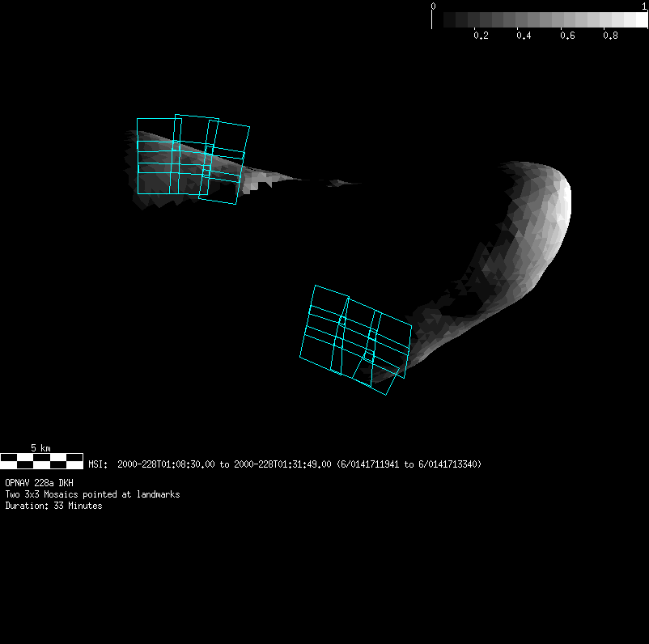Click the "0" label above color bar
This screenshot has width=649, height=644.
434,6
